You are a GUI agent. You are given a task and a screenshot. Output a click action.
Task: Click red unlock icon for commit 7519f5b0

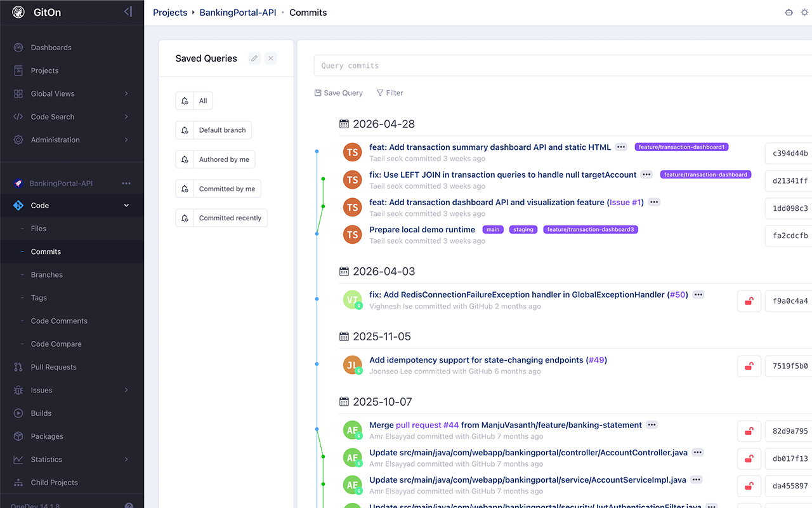point(749,366)
